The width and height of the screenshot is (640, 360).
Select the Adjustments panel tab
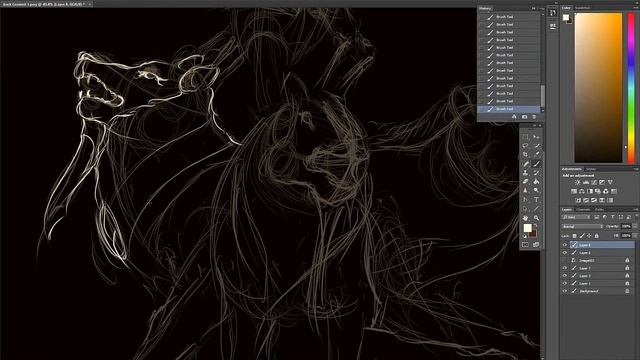pyautogui.click(x=571, y=169)
